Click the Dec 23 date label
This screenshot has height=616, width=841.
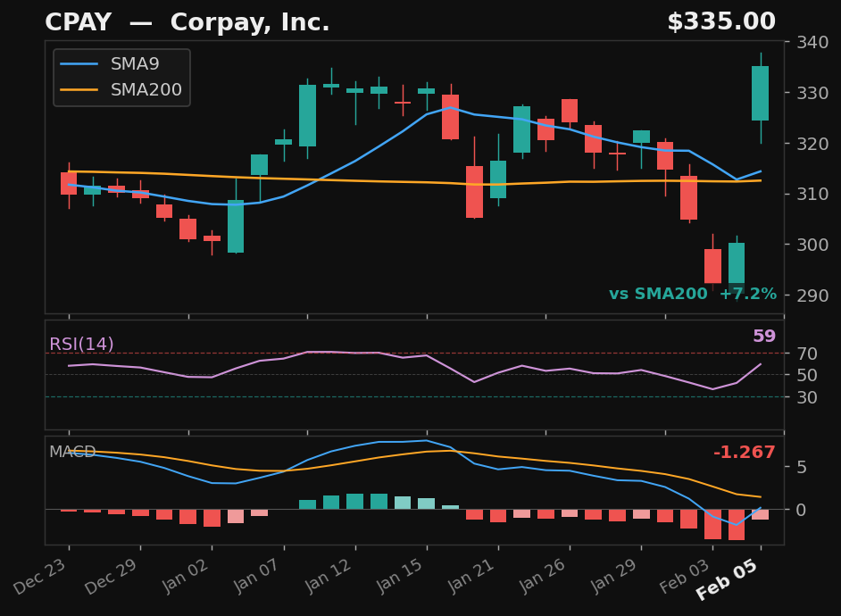click(41, 575)
